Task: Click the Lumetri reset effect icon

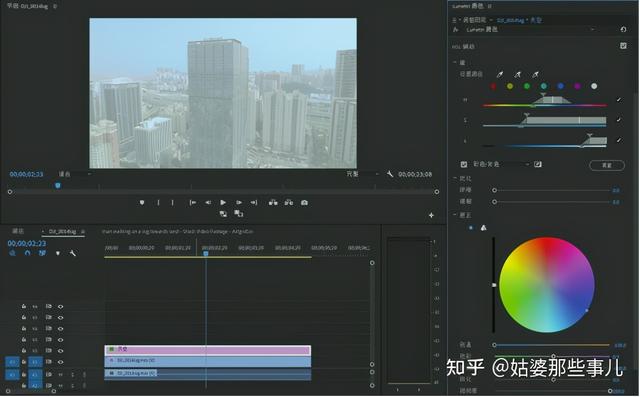Action: [x=623, y=29]
